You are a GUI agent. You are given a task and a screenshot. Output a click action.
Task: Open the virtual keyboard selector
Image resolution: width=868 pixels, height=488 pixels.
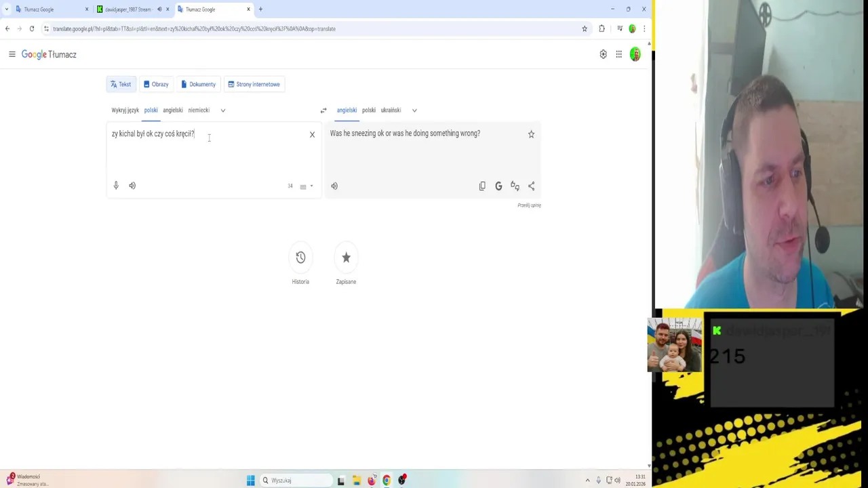[307, 186]
